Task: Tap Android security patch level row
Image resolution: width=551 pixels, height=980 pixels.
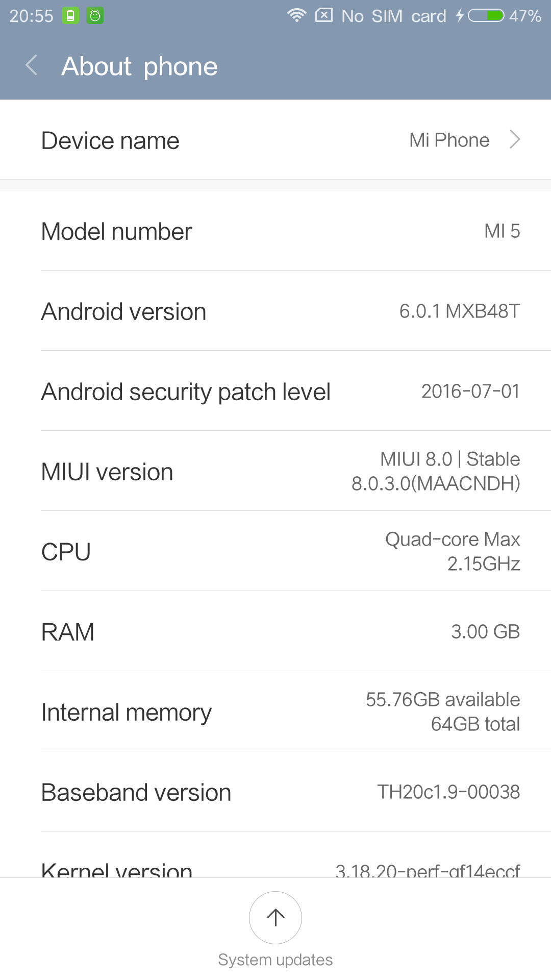Action: (275, 391)
